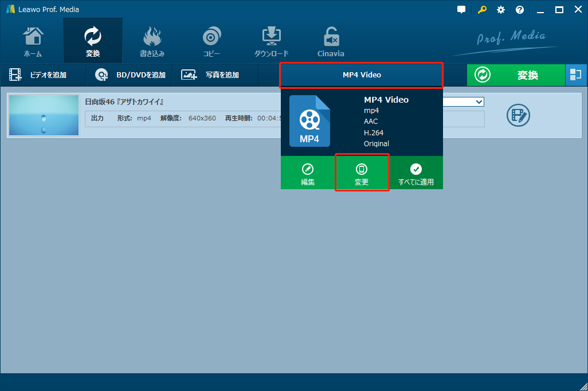Close the Leawo Prof. Media window
588x391 pixels.
578,10
